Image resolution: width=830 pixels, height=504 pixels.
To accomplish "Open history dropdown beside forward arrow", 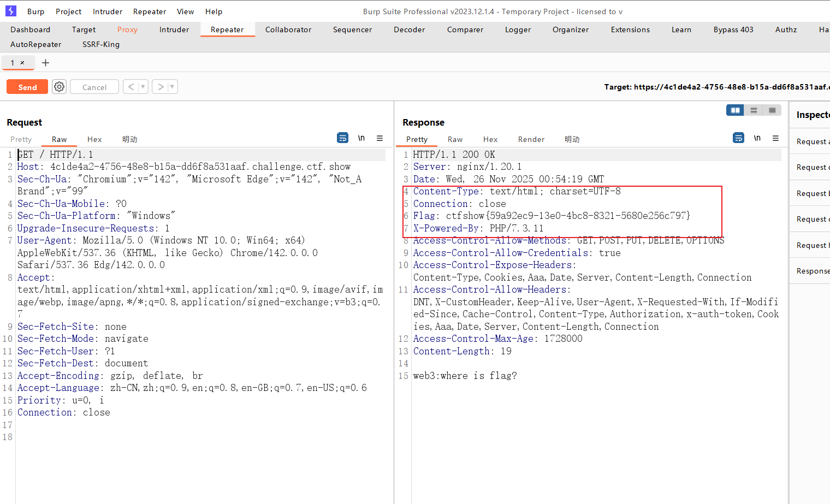I will [x=173, y=87].
